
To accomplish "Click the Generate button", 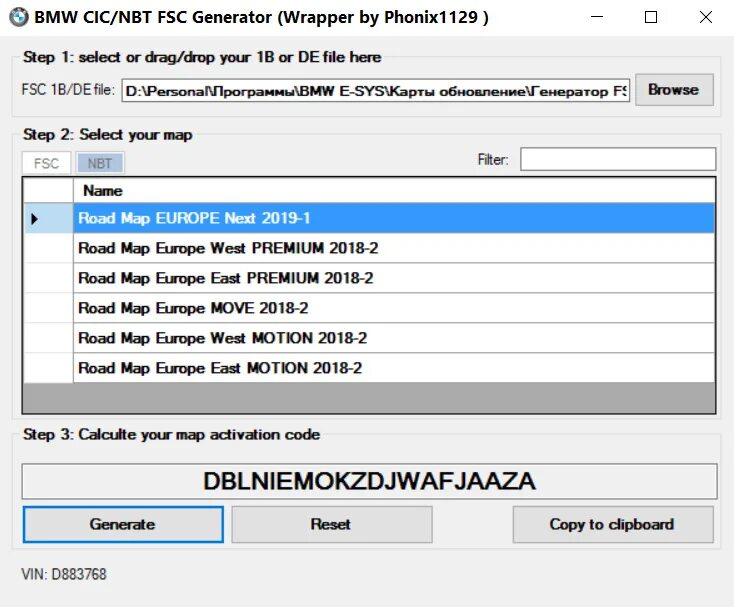I will click(x=123, y=524).
